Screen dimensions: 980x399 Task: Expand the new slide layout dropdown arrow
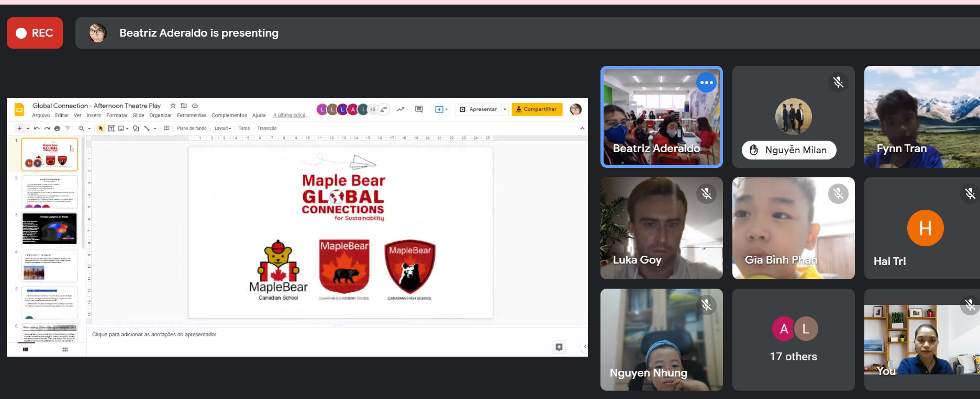[28, 128]
